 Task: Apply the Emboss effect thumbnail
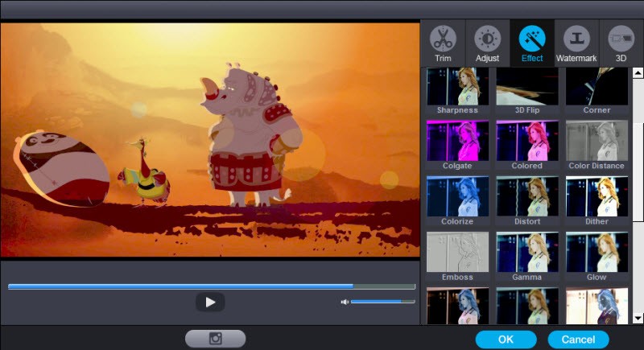(x=457, y=252)
